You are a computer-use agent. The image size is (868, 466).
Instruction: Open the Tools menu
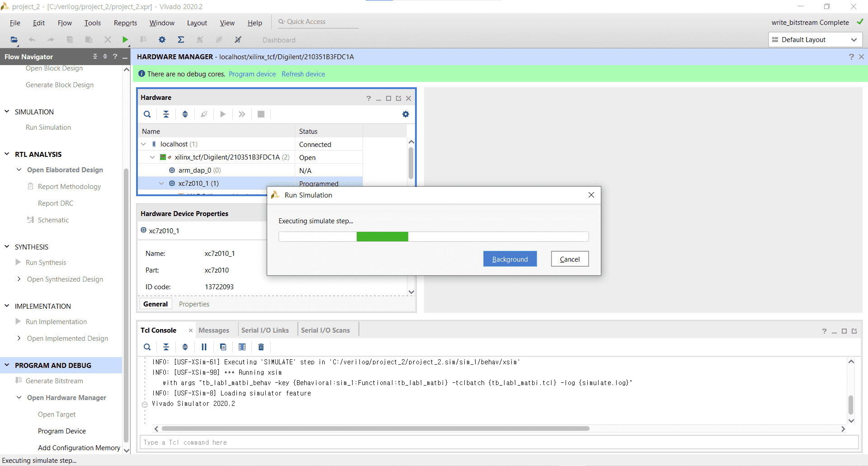(x=92, y=23)
